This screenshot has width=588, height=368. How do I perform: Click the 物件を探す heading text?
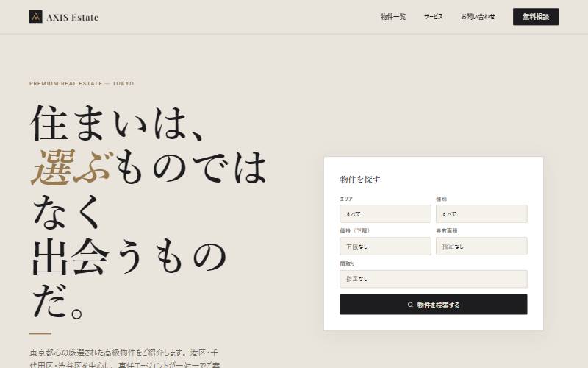360,180
